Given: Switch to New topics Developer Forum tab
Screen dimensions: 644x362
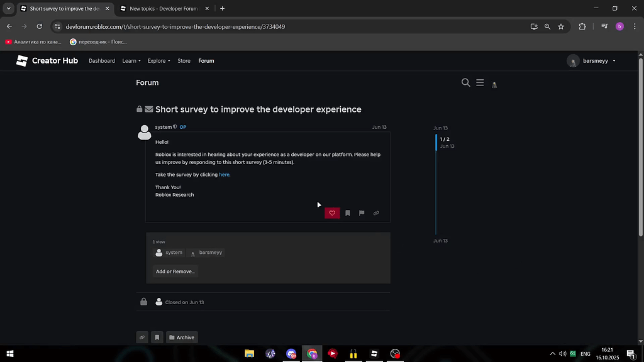Looking at the screenshot, I should [x=164, y=9].
